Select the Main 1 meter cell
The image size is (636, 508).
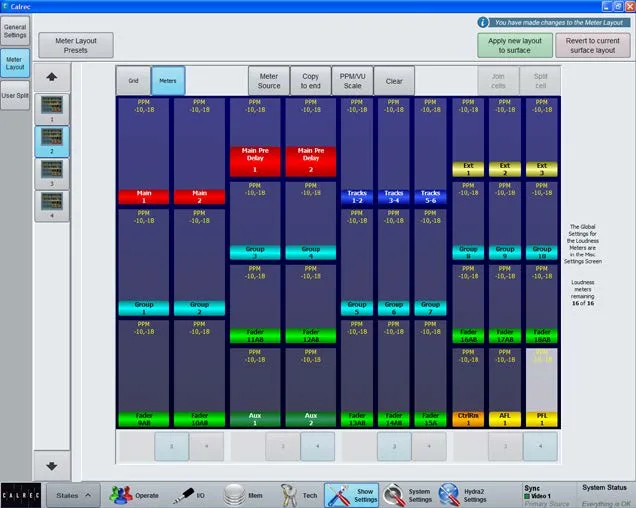point(144,151)
